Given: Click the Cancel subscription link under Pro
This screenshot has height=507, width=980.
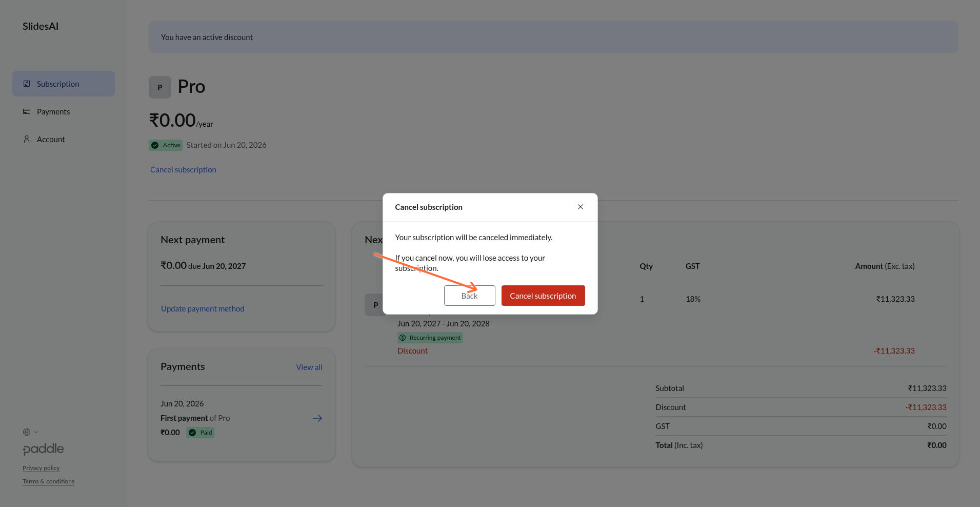Looking at the screenshot, I should [183, 169].
